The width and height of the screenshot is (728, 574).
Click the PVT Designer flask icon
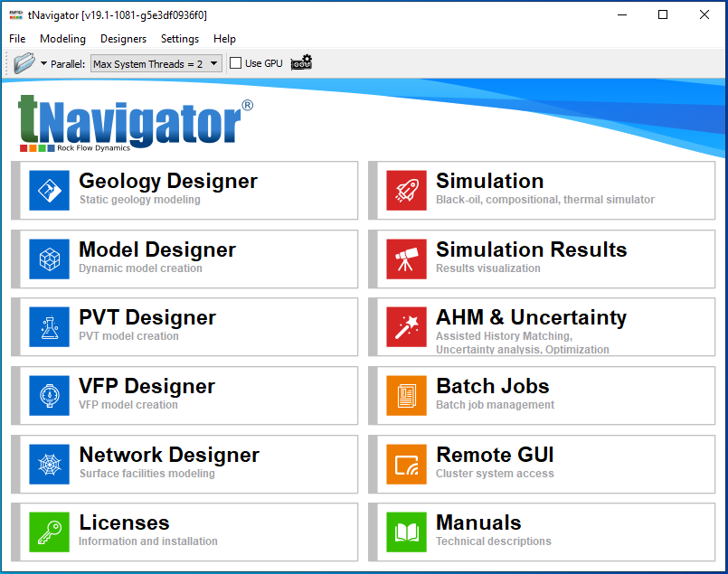[49, 326]
